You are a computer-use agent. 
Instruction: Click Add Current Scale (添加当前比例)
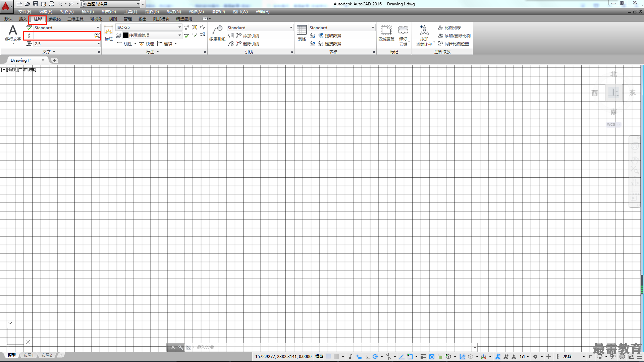pos(424,36)
